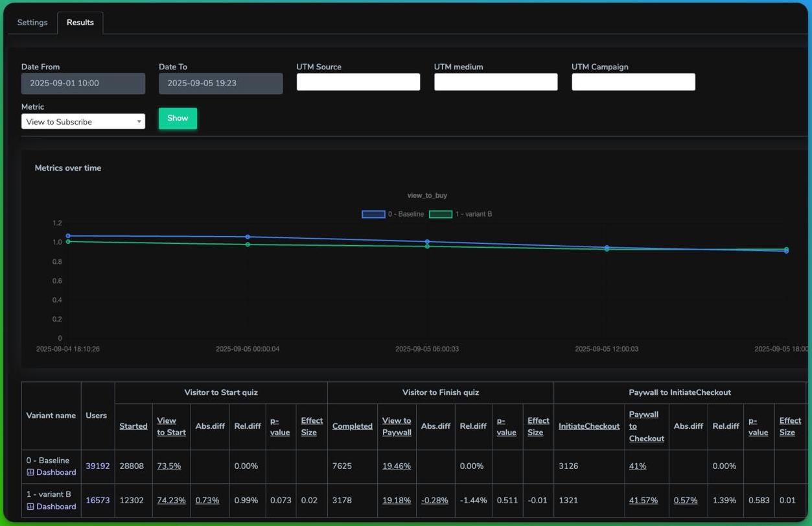The image size is (812, 526).
Task: Sort by the Started column header
Action: point(133,426)
